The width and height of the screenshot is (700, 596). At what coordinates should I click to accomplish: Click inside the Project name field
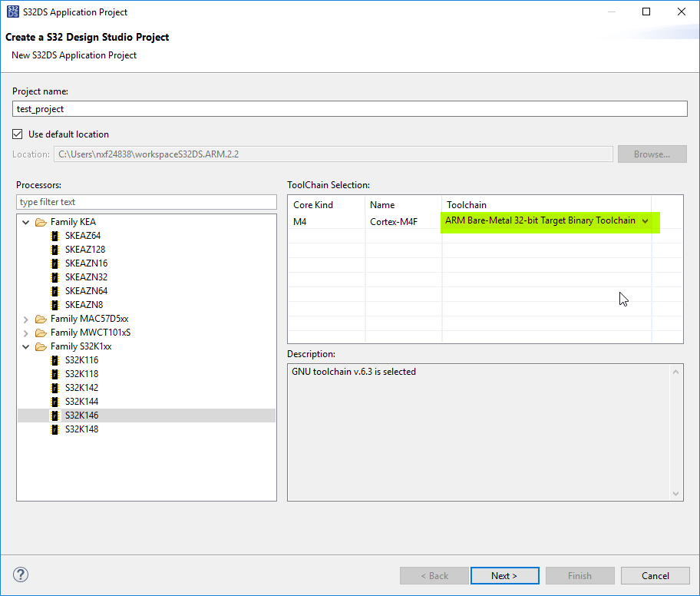(349, 109)
